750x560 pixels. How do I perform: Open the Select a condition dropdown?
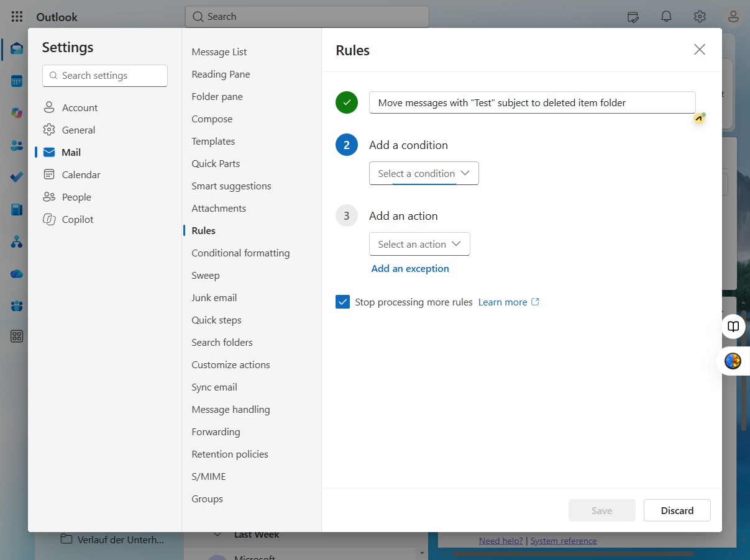click(424, 173)
